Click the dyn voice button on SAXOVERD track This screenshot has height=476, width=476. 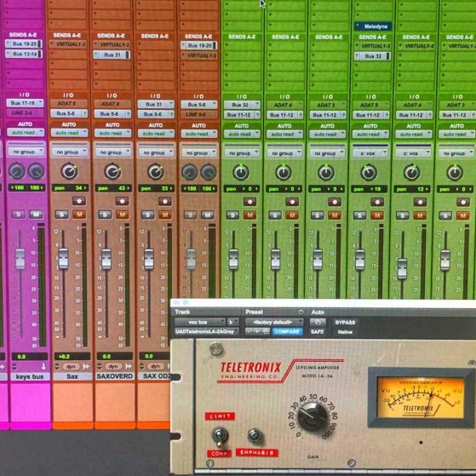[x=113, y=367]
